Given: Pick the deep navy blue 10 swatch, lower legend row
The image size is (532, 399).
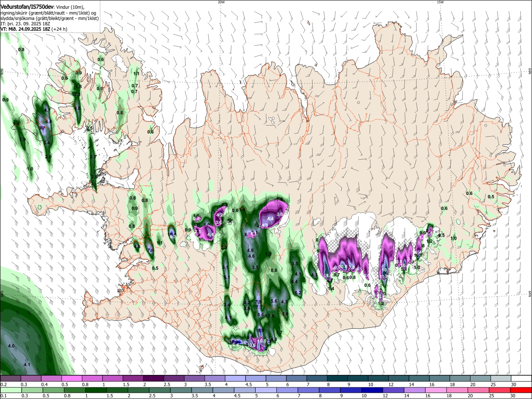Looking at the screenshot, I should click(372, 390).
